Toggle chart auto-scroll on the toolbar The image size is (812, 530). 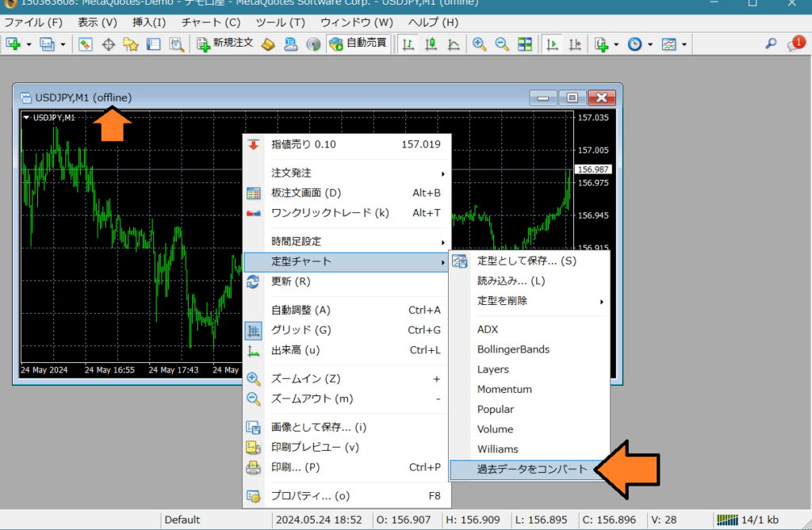553,44
